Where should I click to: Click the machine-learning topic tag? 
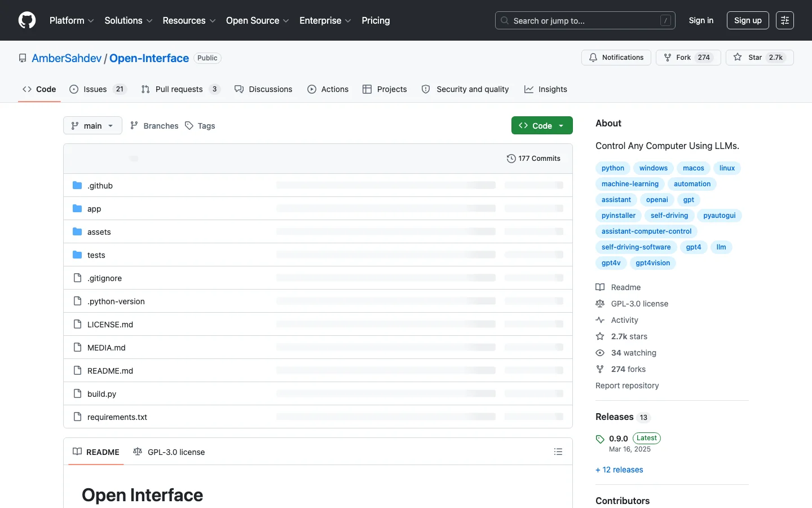point(630,184)
